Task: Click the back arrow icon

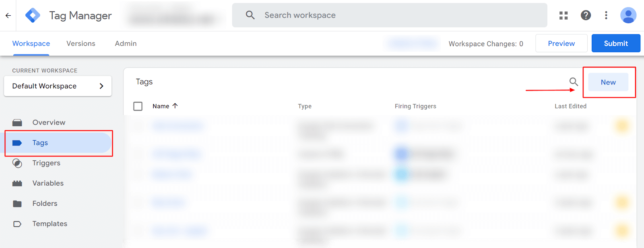Action: click(x=8, y=15)
